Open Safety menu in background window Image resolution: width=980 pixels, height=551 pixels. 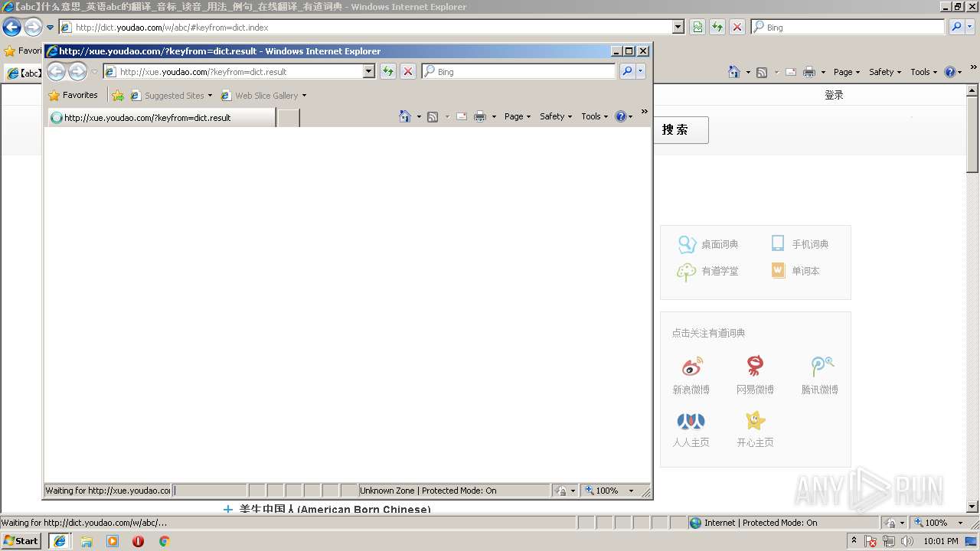pos(885,72)
